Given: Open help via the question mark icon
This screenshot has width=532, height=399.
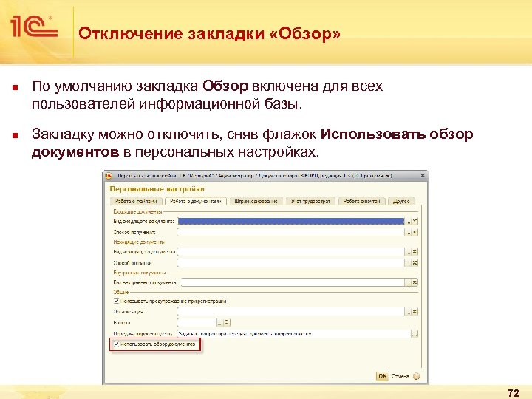Looking at the screenshot, I should pos(416,376).
